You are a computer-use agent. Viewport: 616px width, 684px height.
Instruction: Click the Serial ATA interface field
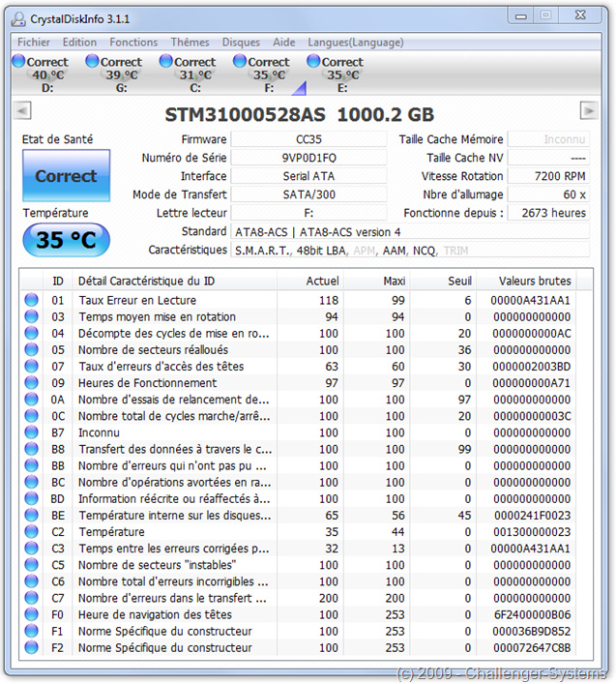[x=308, y=176]
